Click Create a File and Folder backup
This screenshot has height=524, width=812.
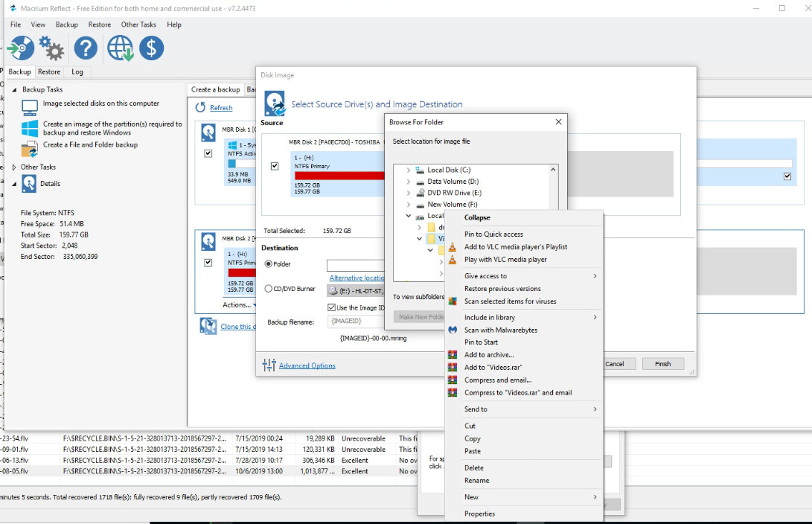pos(90,144)
